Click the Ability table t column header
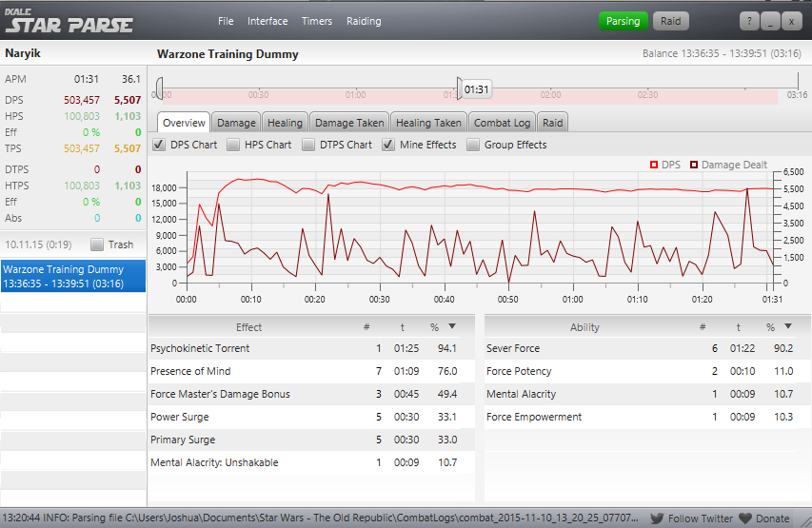The width and height of the screenshot is (812, 528). (739, 327)
